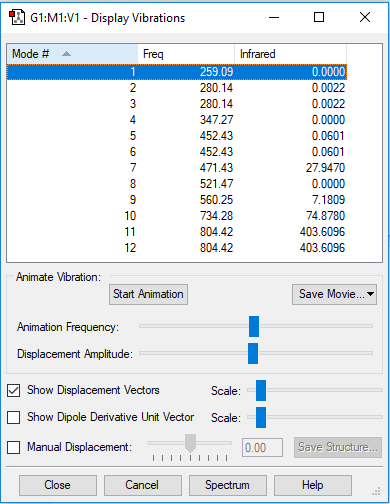Click the manual displacement 0.00 value field
This screenshot has width=390, height=504.
[262, 447]
